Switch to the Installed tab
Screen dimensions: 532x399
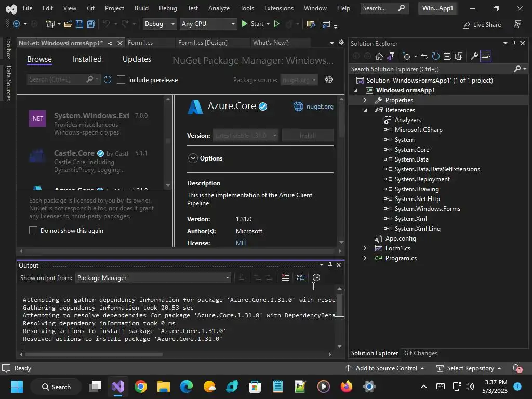coord(87,59)
